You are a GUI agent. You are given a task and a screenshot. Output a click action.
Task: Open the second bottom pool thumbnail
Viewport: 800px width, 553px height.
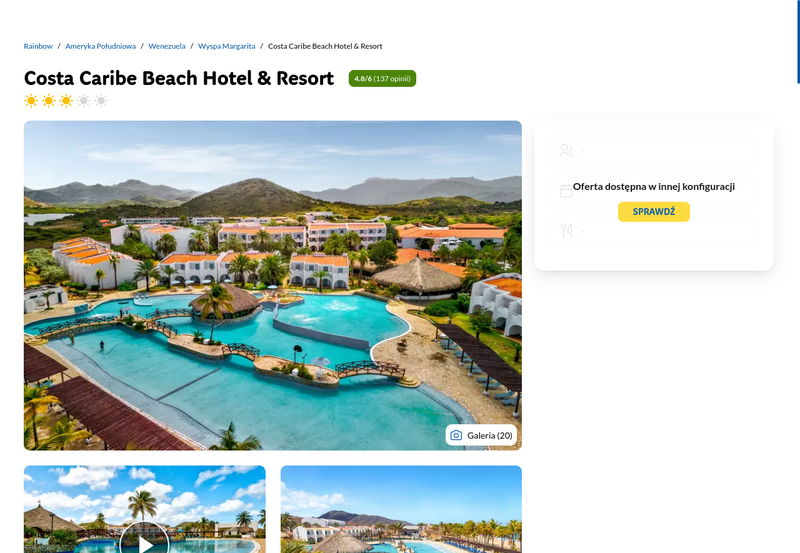click(x=401, y=509)
